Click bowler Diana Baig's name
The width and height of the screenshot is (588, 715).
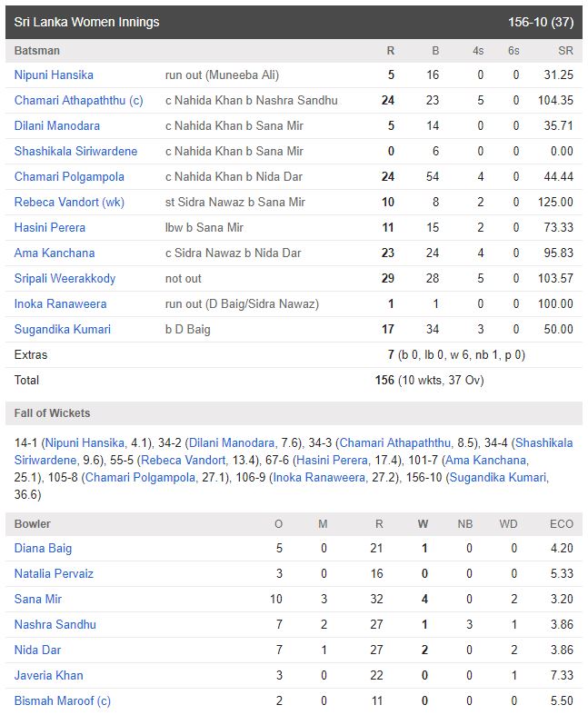click(43, 548)
